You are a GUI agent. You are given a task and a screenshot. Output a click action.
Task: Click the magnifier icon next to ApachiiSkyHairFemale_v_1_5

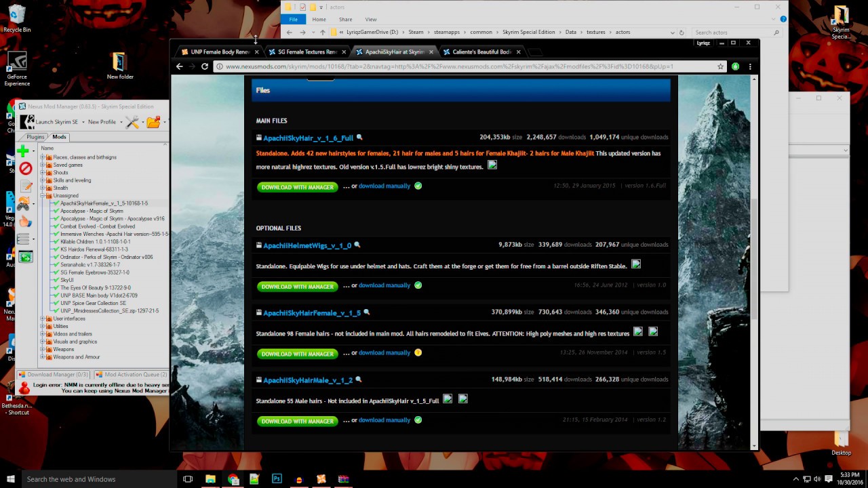pos(367,312)
